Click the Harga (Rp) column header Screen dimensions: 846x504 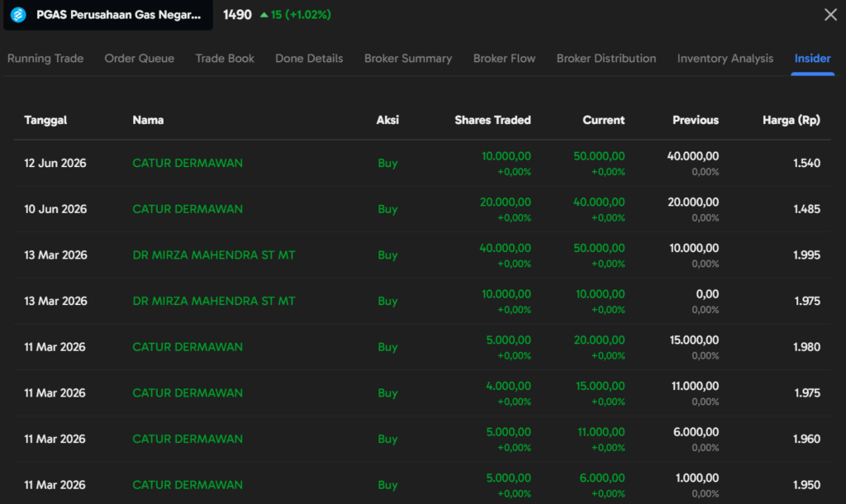click(791, 120)
